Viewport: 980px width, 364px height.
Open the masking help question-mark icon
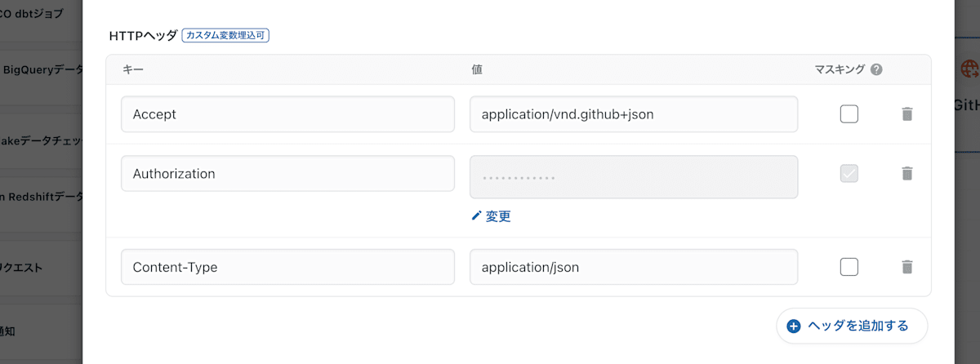click(x=876, y=69)
